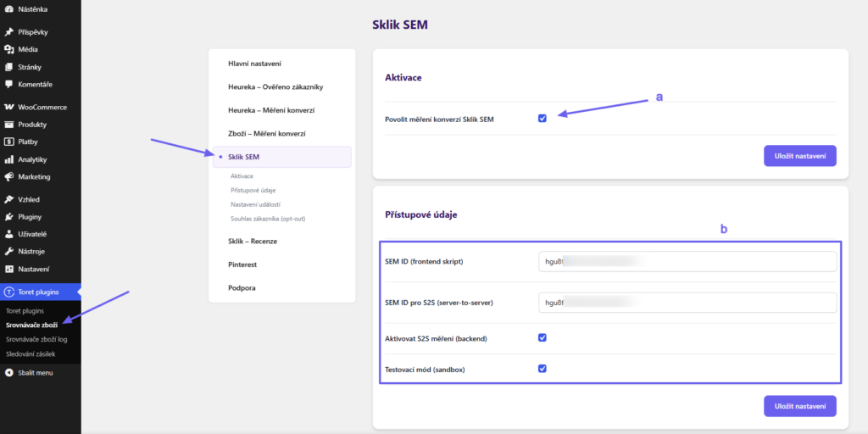Click the WooCommerce logo icon
The image size is (868, 434).
[x=8, y=108]
